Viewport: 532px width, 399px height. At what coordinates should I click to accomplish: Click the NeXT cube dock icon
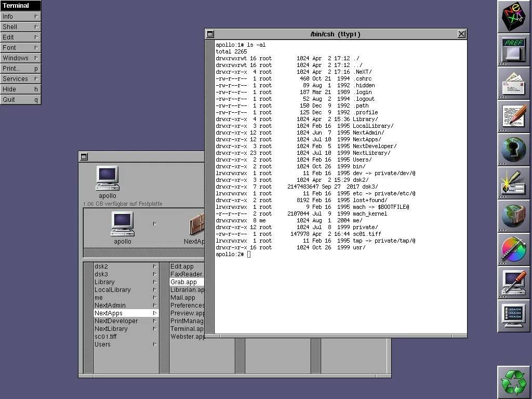(x=514, y=17)
